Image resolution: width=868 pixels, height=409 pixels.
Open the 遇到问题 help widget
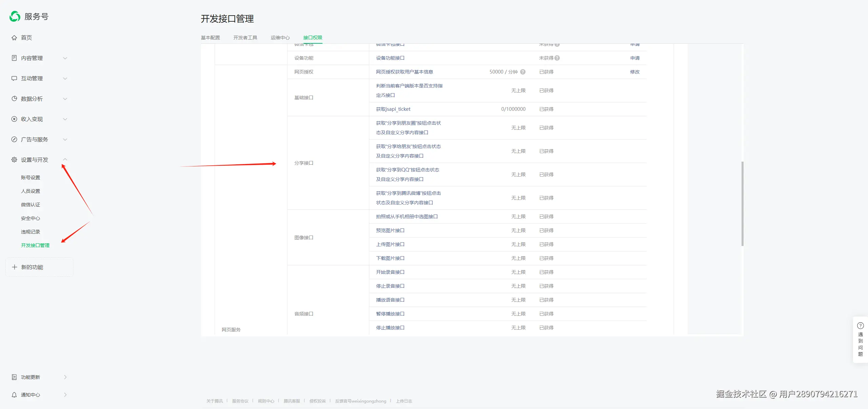coord(860,340)
